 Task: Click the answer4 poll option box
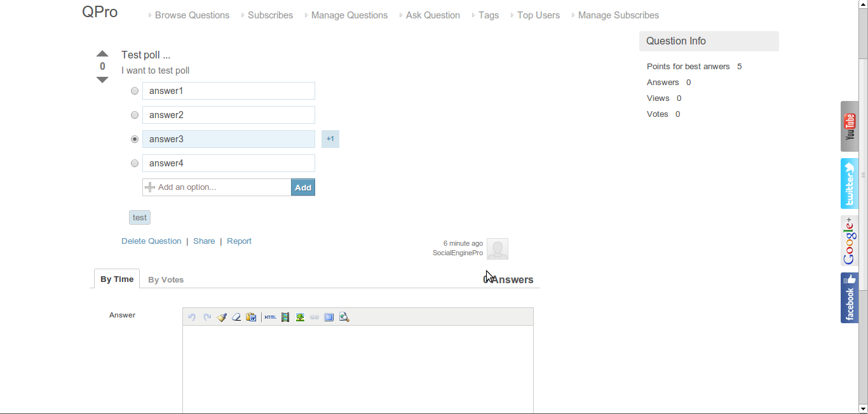click(229, 163)
